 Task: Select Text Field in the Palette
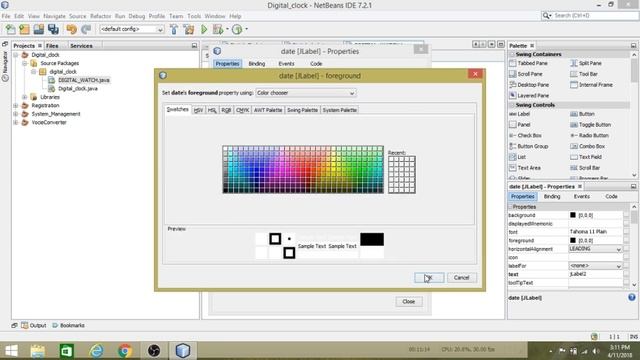coord(586,157)
